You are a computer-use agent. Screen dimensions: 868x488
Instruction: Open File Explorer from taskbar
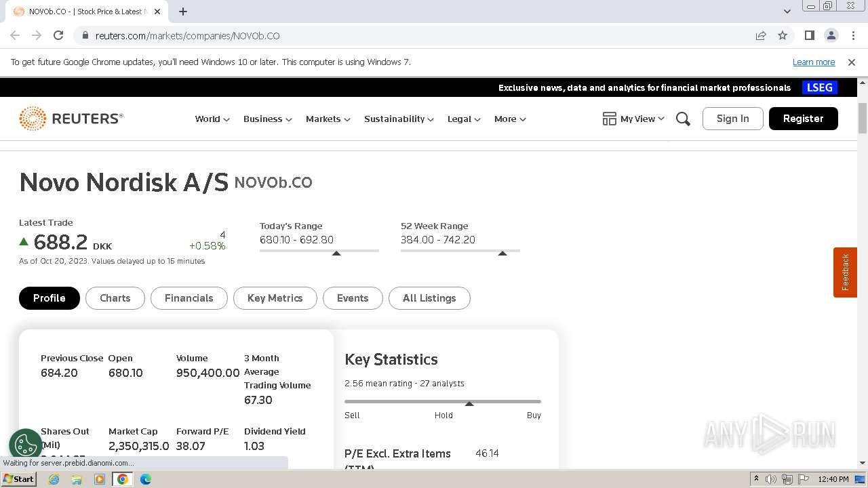(x=77, y=479)
